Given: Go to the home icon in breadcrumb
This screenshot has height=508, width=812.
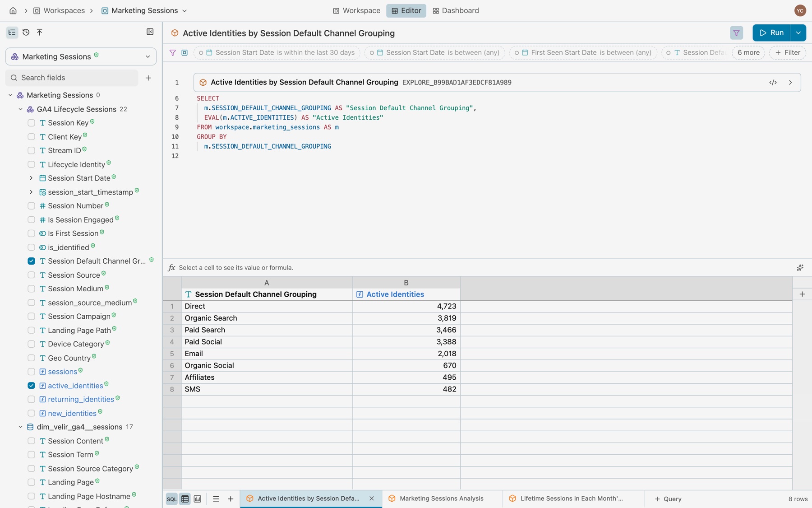Looking at the screenshot, I should pyautogui.click(x=13, y=10).
